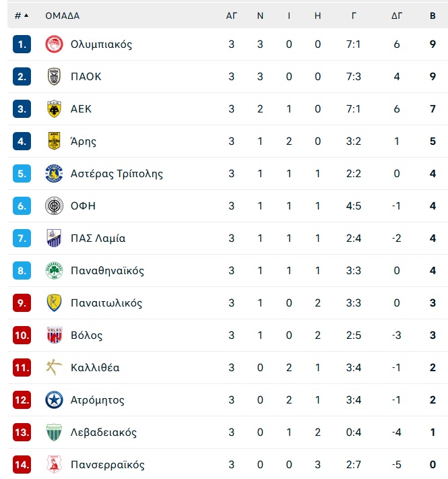Select the Ατρόμητος star emblem

[54, 400]
